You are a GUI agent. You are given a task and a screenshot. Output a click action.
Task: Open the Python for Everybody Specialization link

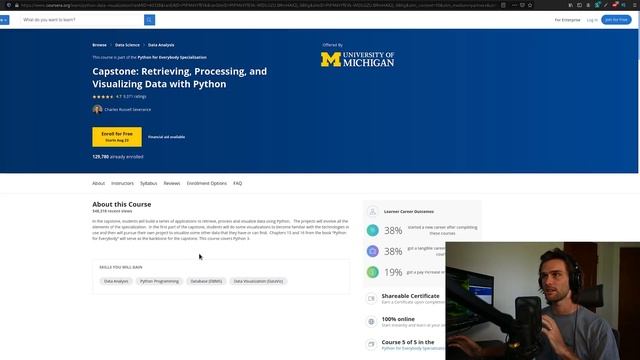click(172, 58)
